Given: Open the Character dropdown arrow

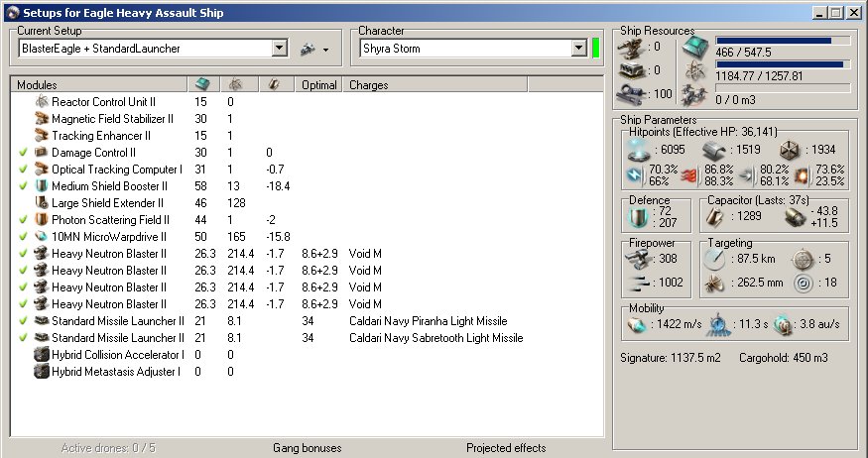Looking at the screenshot, I should click(x=578, y=49).
